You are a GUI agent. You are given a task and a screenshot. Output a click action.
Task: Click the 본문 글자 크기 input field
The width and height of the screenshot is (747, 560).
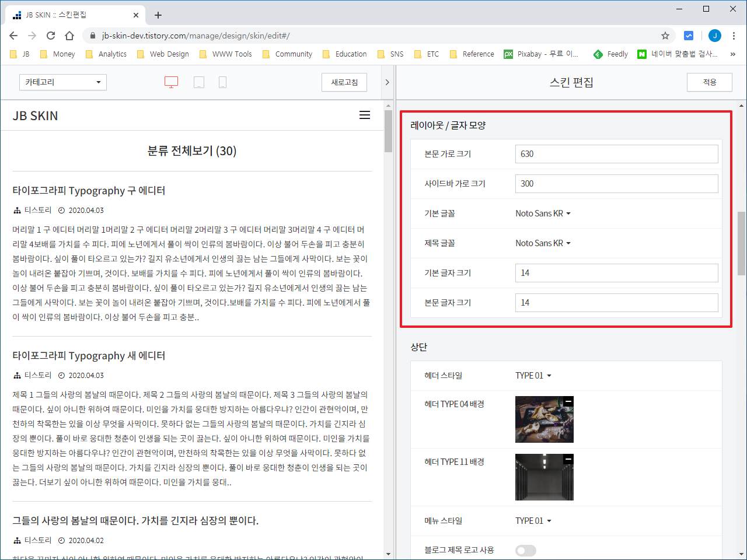(617, 303)
